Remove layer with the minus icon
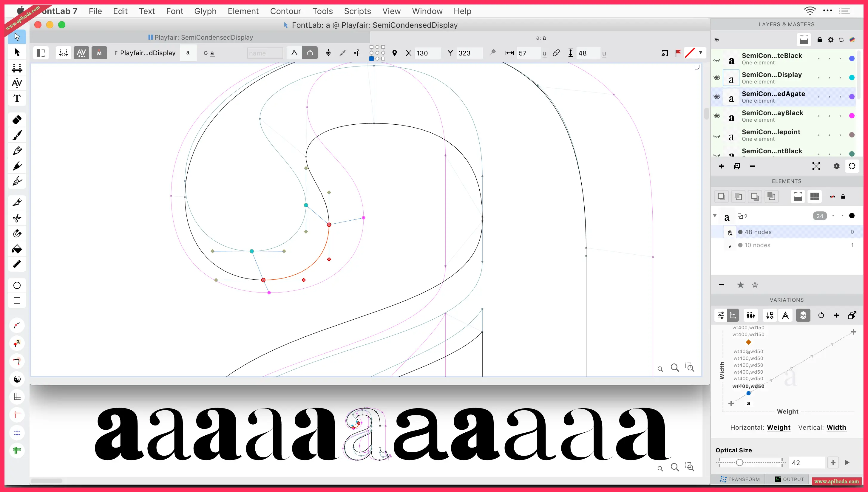Image resolution: width=868 pixels, height=492 pixels. [752, 166]
